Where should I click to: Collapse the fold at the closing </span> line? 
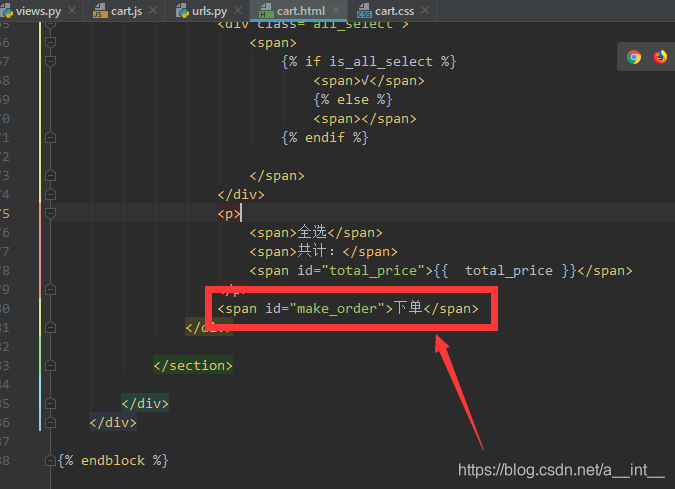click(x=50, y=176)
